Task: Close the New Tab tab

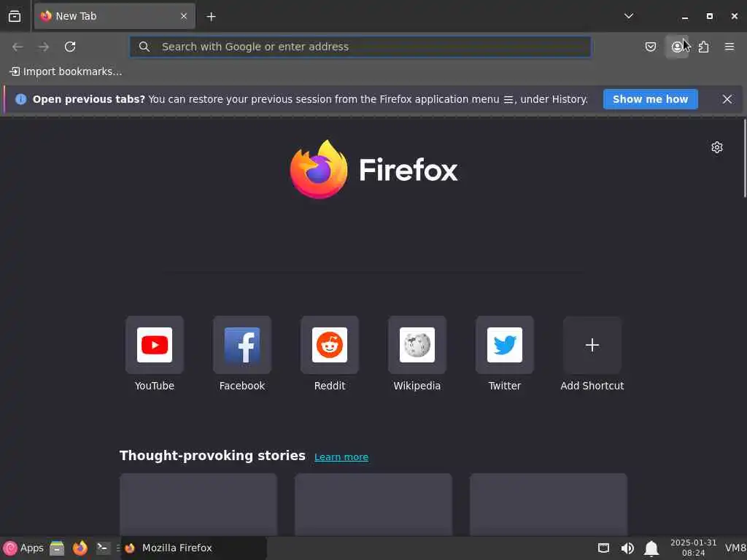Action: (x=184, y=16)
